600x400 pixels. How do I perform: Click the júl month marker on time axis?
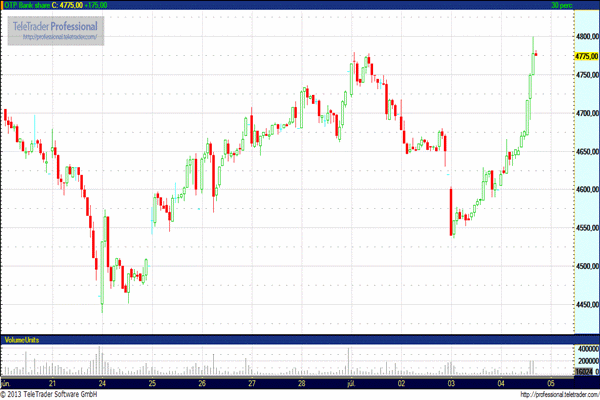click(351, 383)
